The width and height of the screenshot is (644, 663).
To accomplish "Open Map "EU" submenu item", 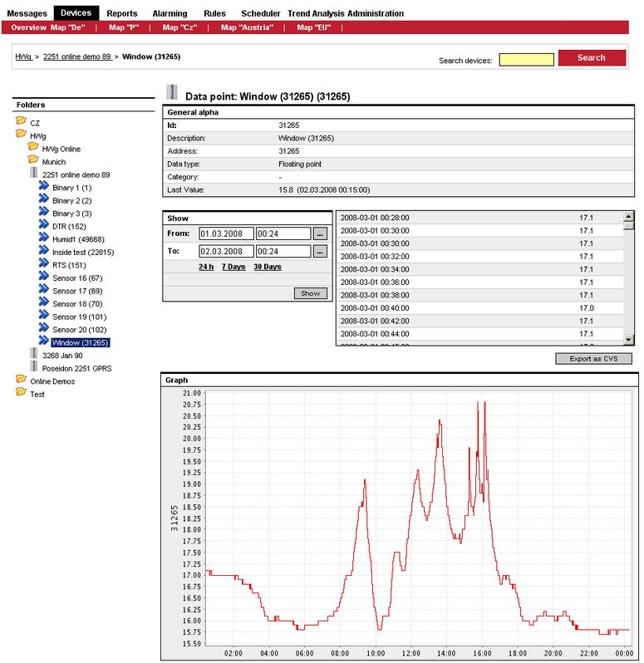I will (314, 27).
